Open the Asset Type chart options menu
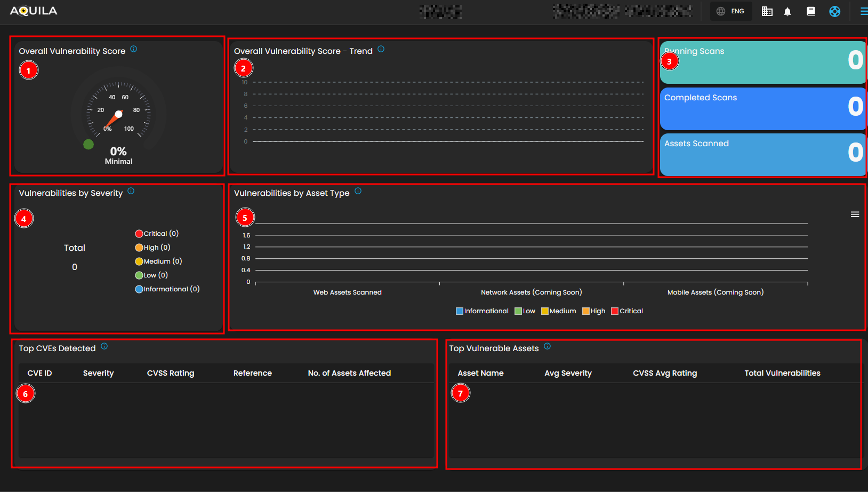Viewport: 868px width, 492px height. 855,215
